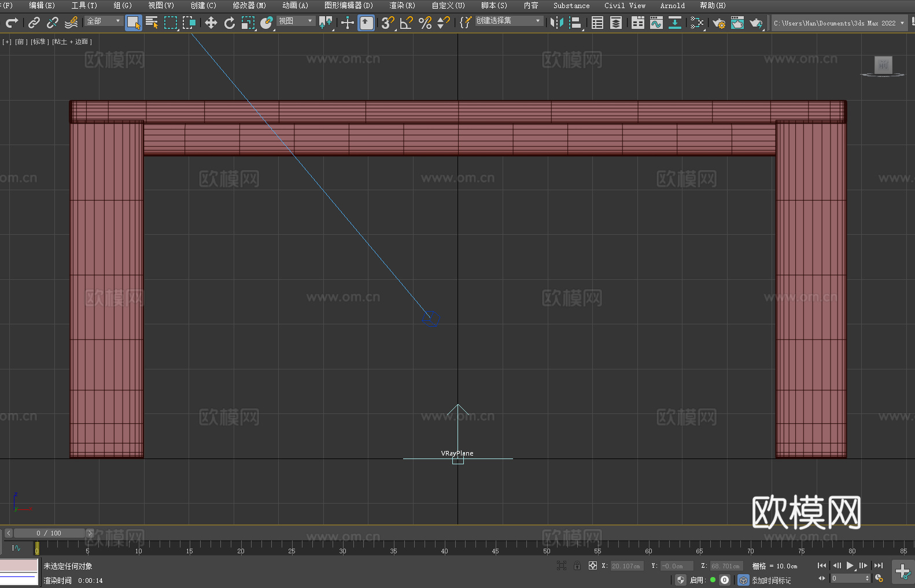The image size is (915, 588).
Task: Activate the Select Object tool
Action: (x=134, y=23)
